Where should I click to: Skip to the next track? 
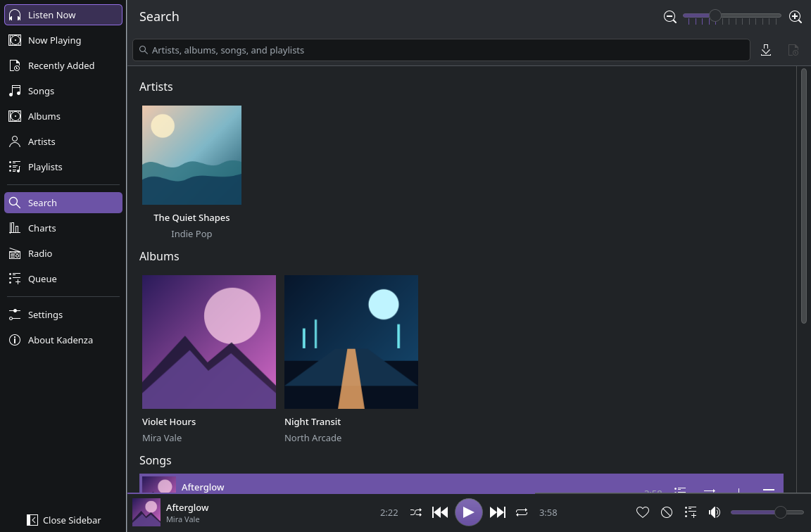click(x=498, y=512)
